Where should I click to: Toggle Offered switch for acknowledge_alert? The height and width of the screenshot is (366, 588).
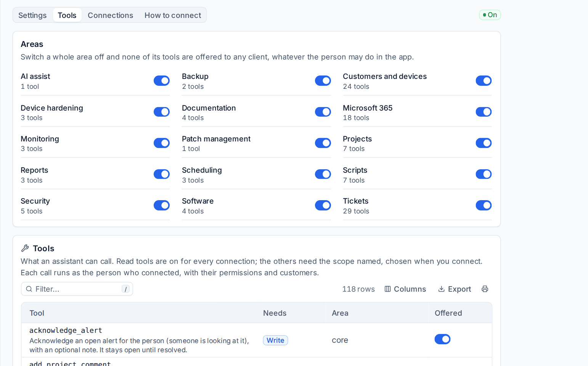[442, 339]
